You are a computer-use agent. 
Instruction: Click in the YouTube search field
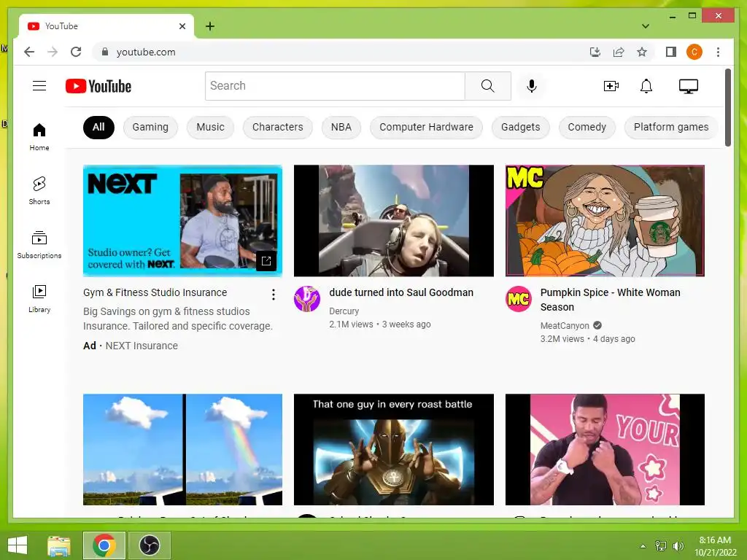point(335,86)
